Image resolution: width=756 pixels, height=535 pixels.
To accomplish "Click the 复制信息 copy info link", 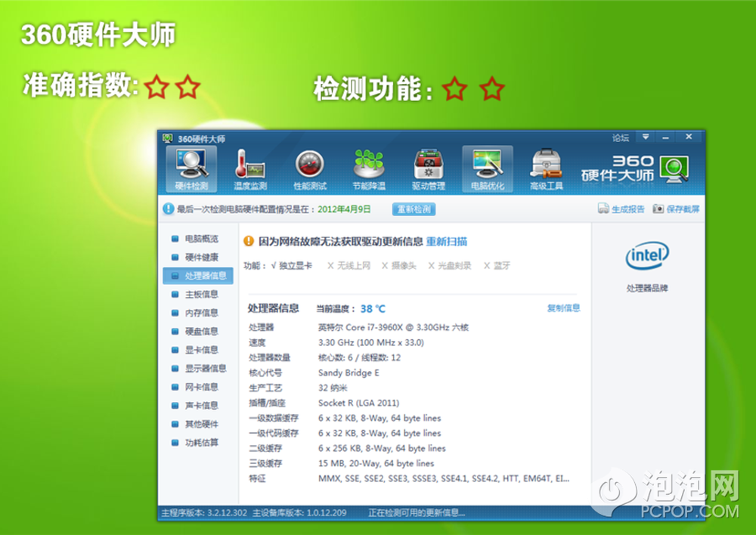I will click(x=564, y=308).
